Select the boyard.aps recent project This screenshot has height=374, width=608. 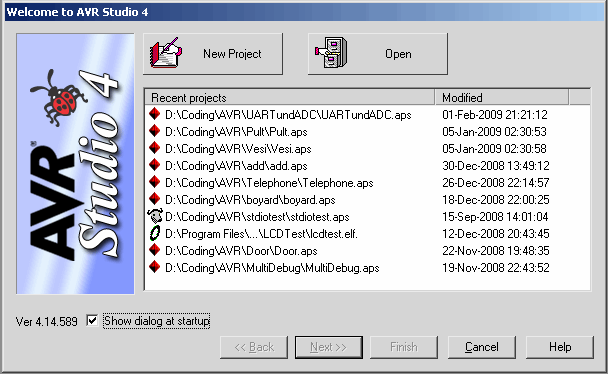250,200
